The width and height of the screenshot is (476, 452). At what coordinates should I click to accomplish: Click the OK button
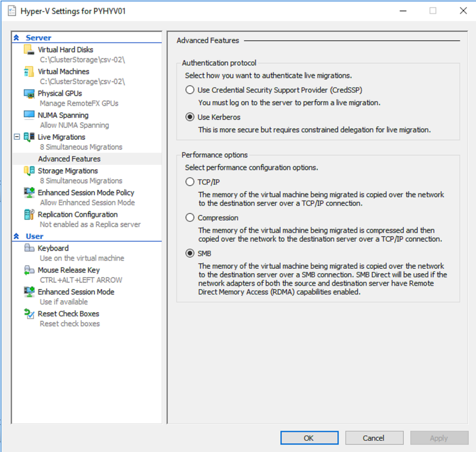(309, 438)
